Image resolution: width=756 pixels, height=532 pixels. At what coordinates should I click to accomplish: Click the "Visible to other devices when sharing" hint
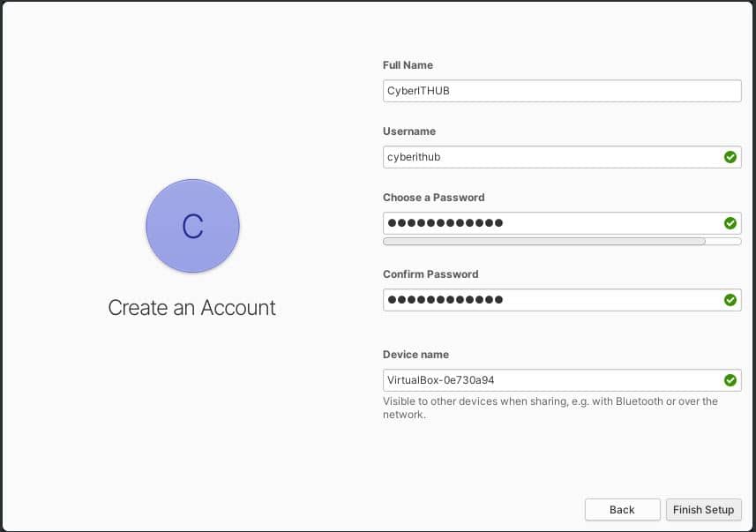[550, 408]
